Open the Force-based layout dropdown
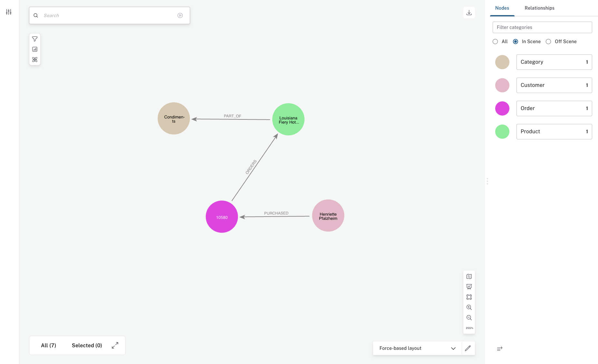 [x=417, y=348]
